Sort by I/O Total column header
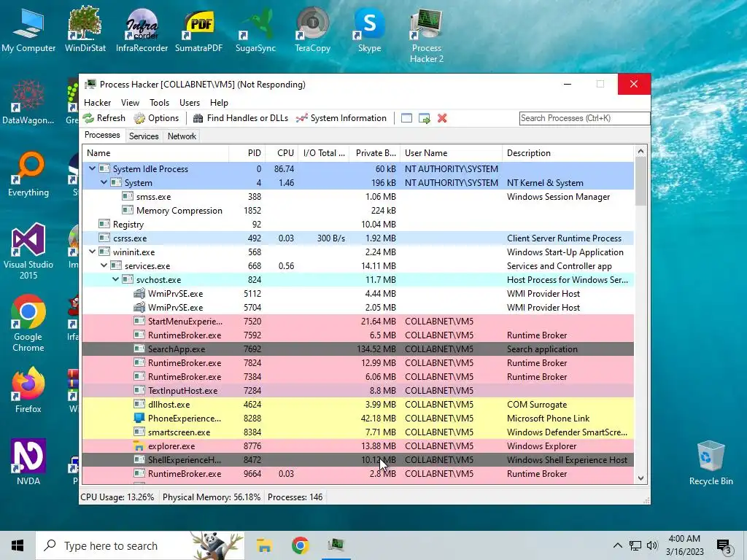The height and width of the screenshot is (560, 747). (x=323, y=153)
